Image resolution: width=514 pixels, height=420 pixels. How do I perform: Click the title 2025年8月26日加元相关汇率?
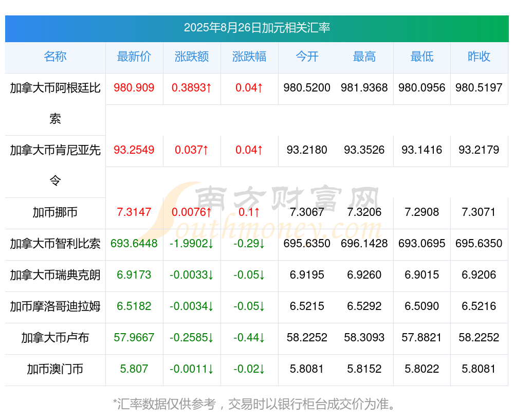(x=256, y=28)
